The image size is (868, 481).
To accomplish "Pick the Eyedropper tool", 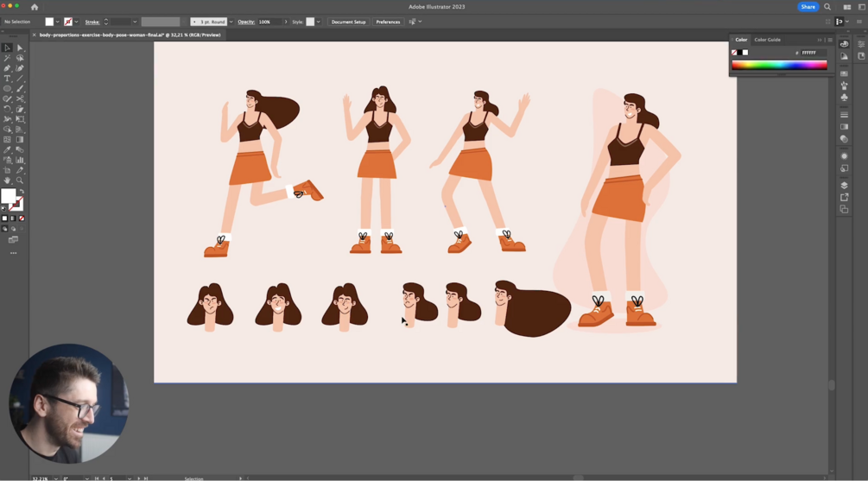I will (x=7, y=150).
